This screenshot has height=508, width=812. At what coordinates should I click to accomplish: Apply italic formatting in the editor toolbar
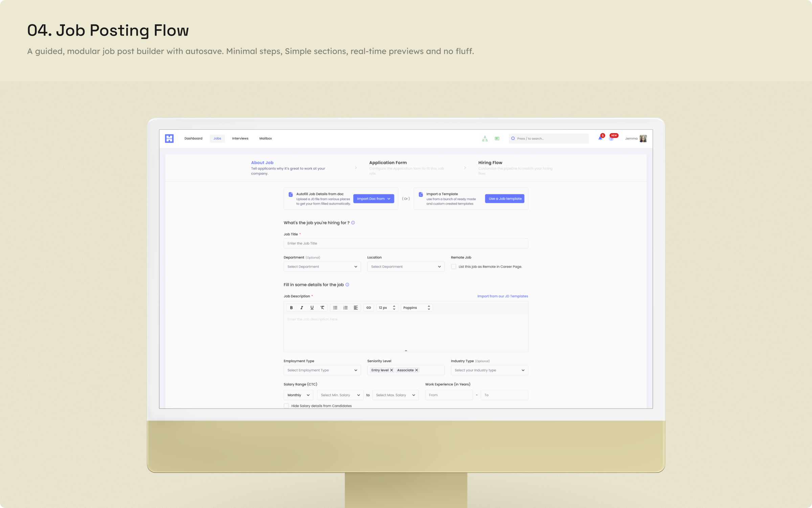[301, 308]
